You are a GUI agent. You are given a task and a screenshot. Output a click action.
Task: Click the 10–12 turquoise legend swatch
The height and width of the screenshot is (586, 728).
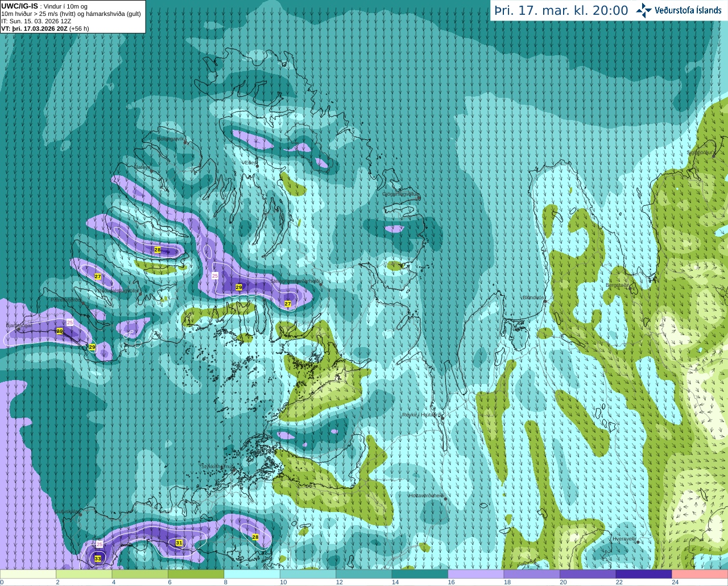(308, 573)
